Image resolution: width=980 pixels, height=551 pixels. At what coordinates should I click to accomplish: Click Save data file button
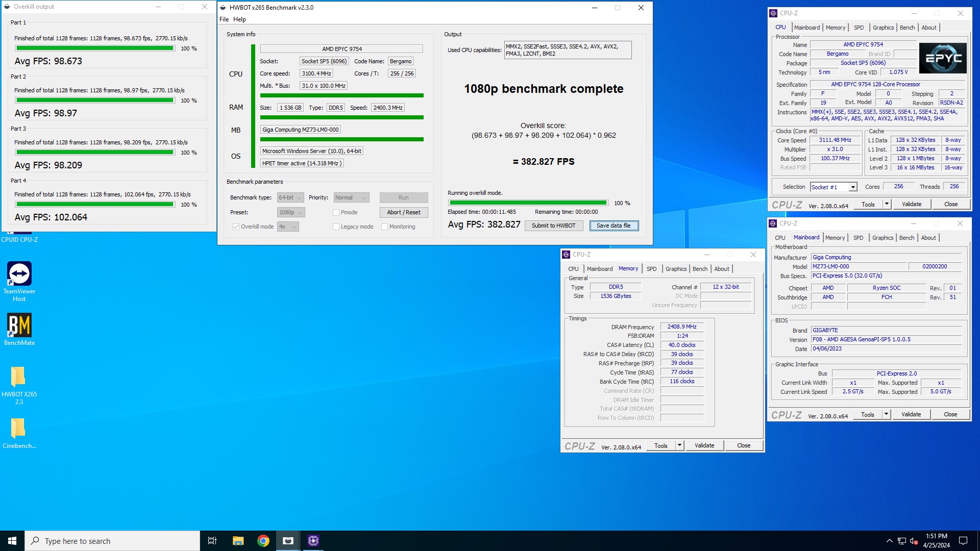(614, 226)
